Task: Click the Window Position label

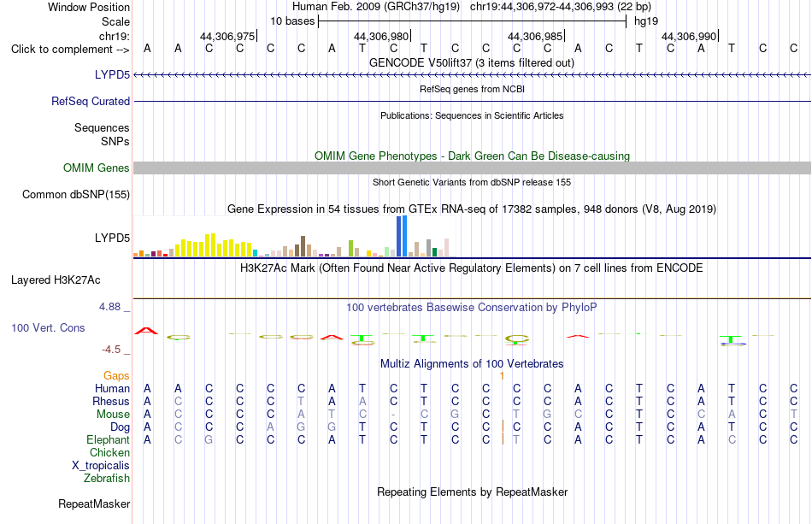Action: click(89, 7)
